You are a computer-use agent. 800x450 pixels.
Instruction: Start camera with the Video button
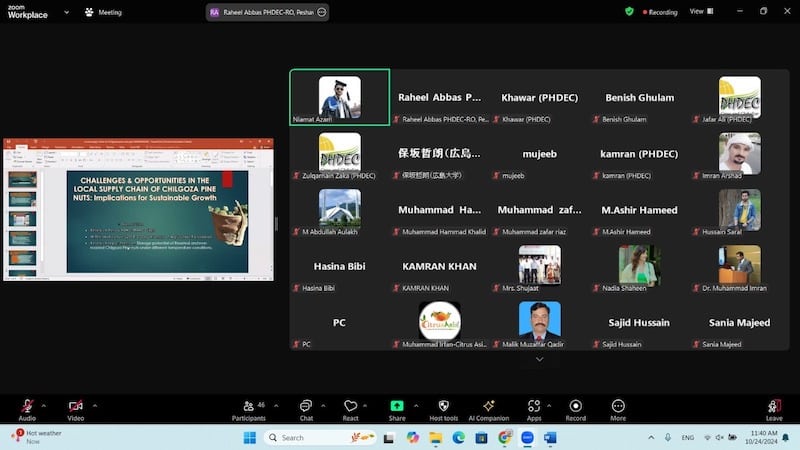75,406
